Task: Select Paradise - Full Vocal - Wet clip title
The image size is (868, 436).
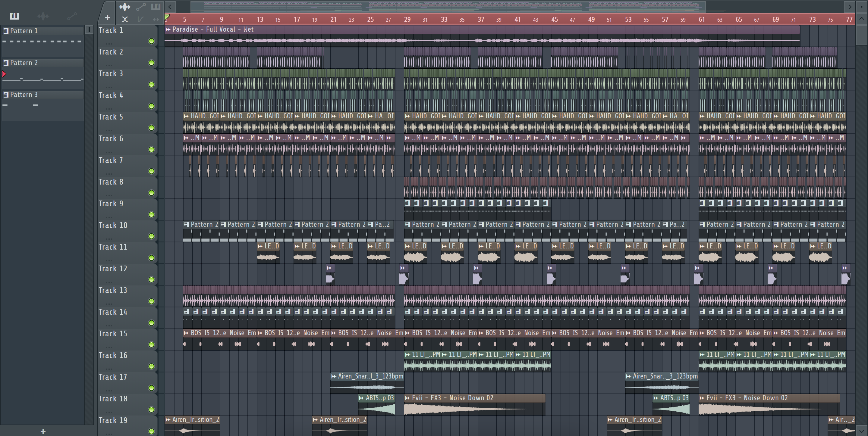Action: coord(212,30)
